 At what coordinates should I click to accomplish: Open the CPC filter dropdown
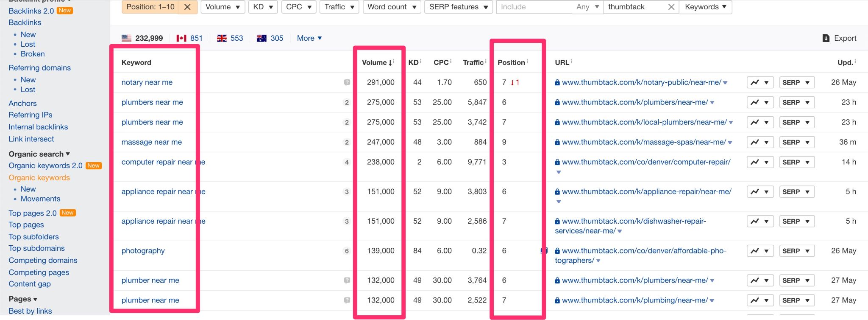pyautogui.click(x=299, y=7)
